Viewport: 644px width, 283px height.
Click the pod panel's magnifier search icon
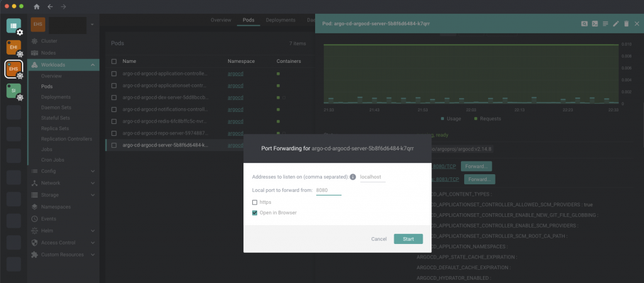(x=584, y=24)
